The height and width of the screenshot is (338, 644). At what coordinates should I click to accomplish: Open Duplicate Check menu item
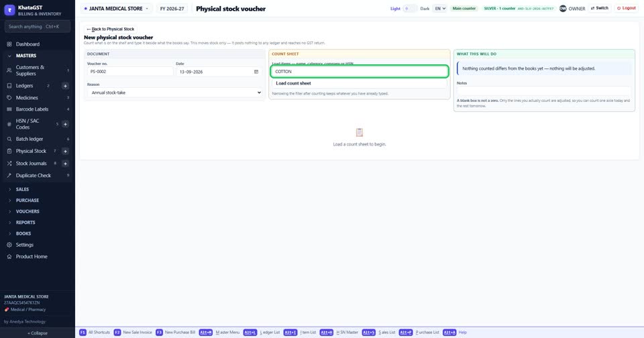[38, 175]
